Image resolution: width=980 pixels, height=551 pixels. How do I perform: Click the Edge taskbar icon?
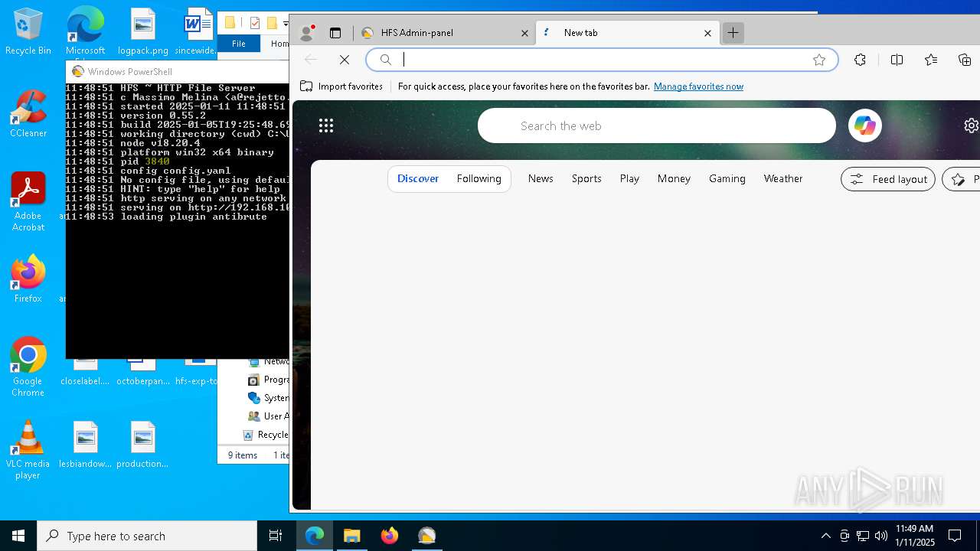pyautogui.click(x=315, y=536)
